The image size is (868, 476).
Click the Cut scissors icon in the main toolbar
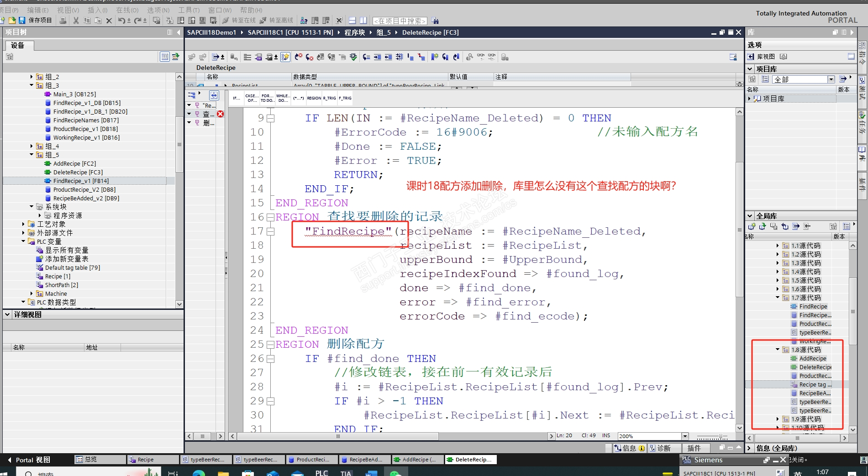pyautogui.click(x=76, y=21)
